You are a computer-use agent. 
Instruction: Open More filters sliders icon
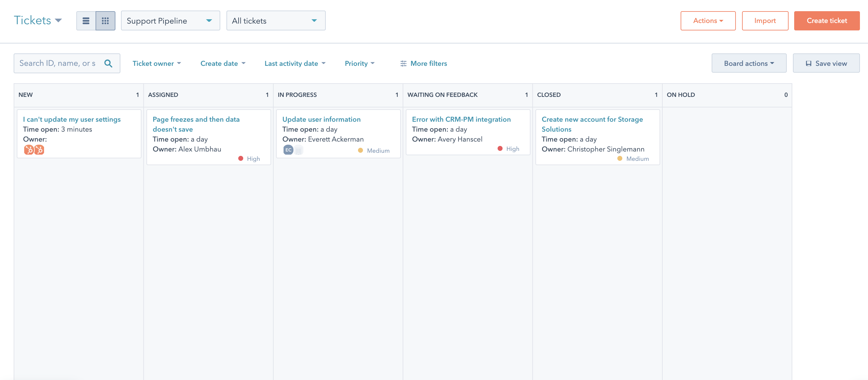point(403,63)
